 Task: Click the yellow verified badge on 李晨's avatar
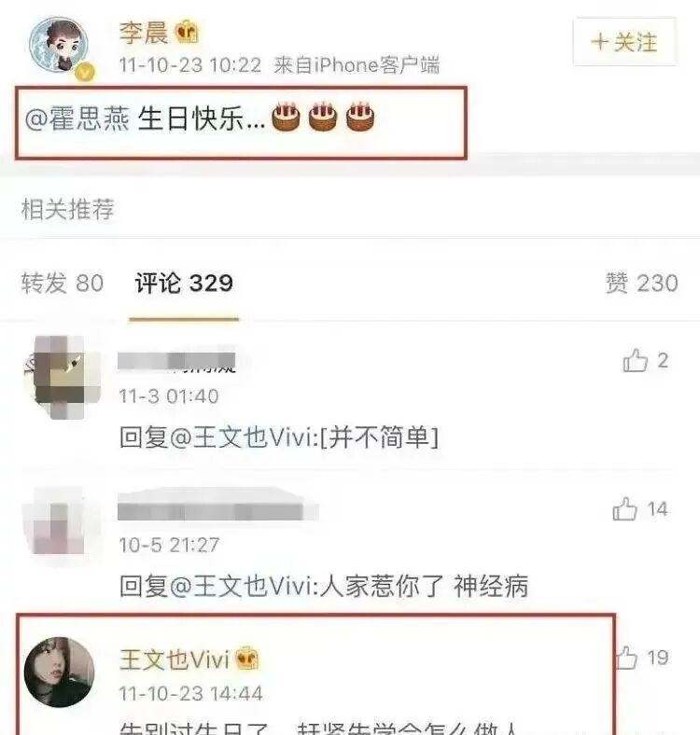(x=84, y=73)
